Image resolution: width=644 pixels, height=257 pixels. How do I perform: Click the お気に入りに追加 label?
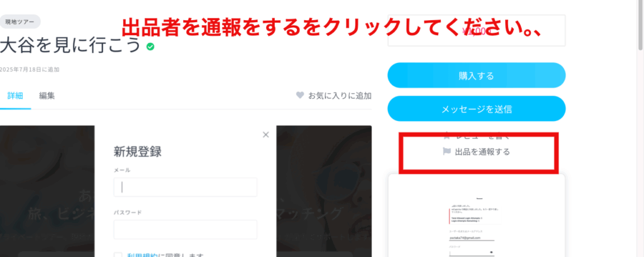pos(340,96)
